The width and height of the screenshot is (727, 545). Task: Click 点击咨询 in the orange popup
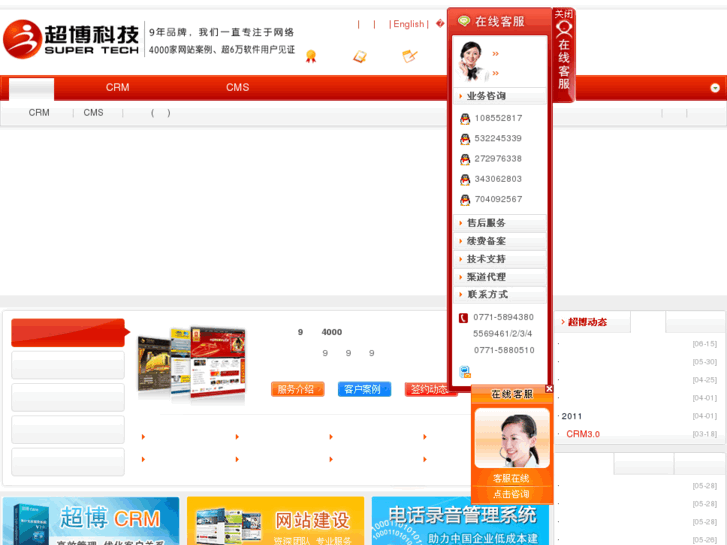tap(511, 494)
